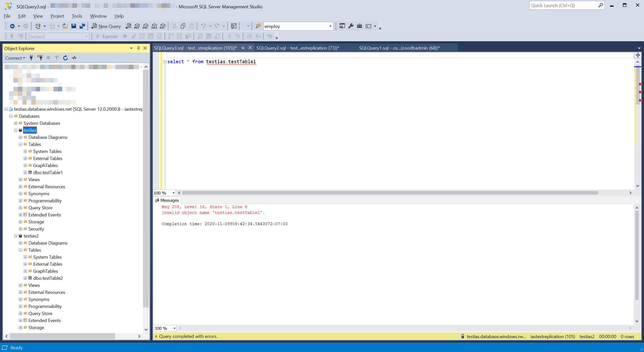
Task: Collapse the testias2 database node
Action: 16,236
